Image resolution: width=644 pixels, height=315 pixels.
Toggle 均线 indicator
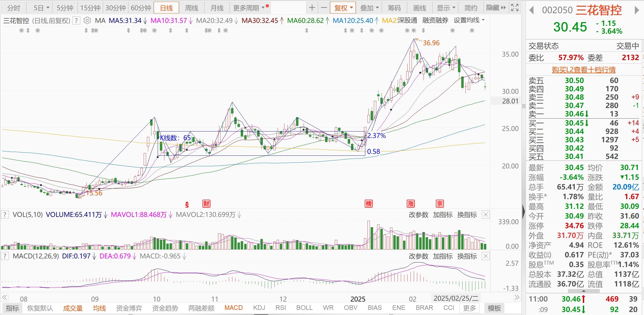[99, 308]
